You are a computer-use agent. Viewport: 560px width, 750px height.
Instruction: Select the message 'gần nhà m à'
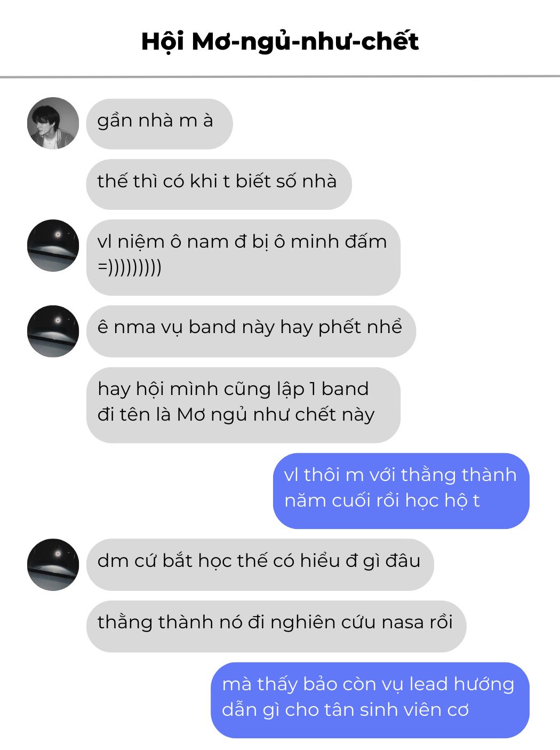[x=159, y=124]
